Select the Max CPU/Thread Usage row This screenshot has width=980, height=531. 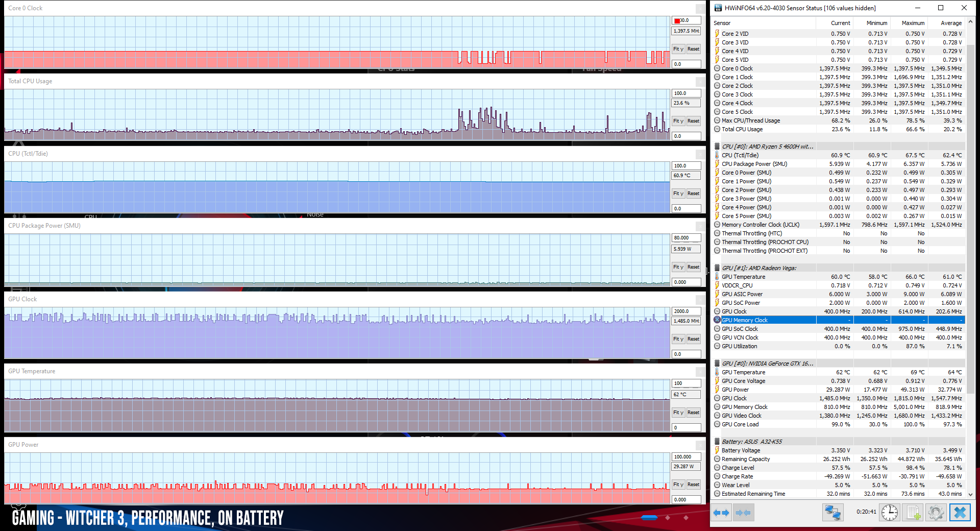[x=839, y=120]
